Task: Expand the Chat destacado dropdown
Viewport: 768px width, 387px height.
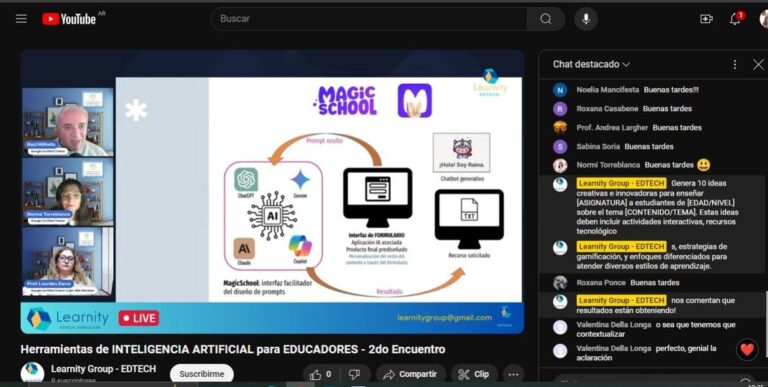Action: click(591, 64)
